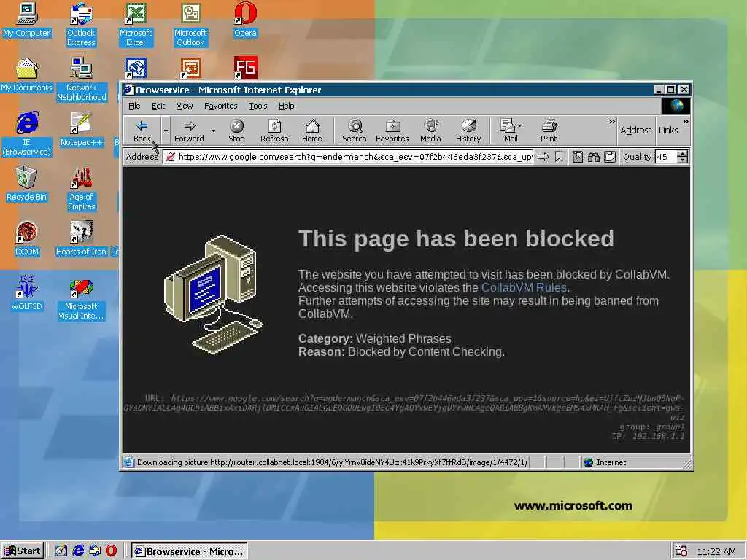
Task: Select the Microsoft Visual Inte... desktop icon
Action: pyautogui.click(x=81, y=299)
